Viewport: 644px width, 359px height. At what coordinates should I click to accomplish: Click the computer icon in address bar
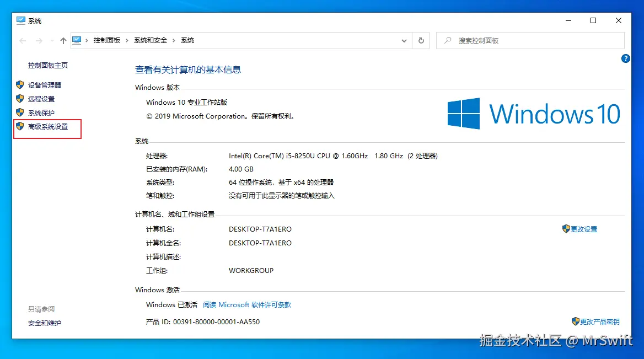click(77, 40)
